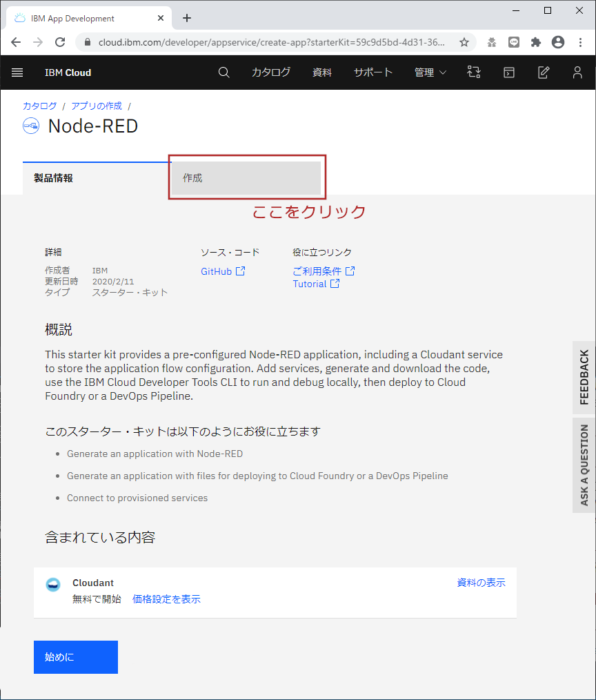The height and width of the screenshot is (700, 596).
Task: Open 資料 in the top navigation
Action: pos(322,72)
